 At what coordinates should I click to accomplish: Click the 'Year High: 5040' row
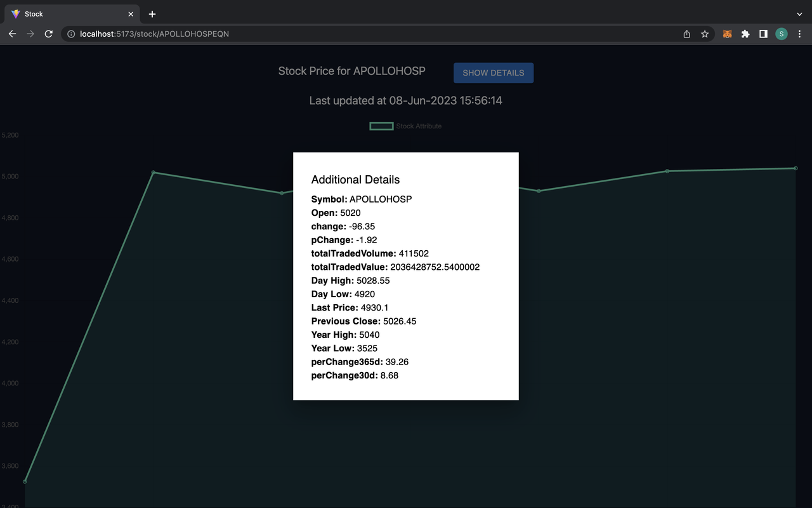[345, 335]
